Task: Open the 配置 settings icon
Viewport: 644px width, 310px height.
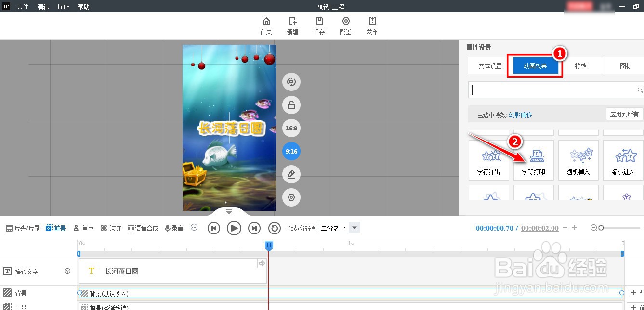Action: point(345,26)
